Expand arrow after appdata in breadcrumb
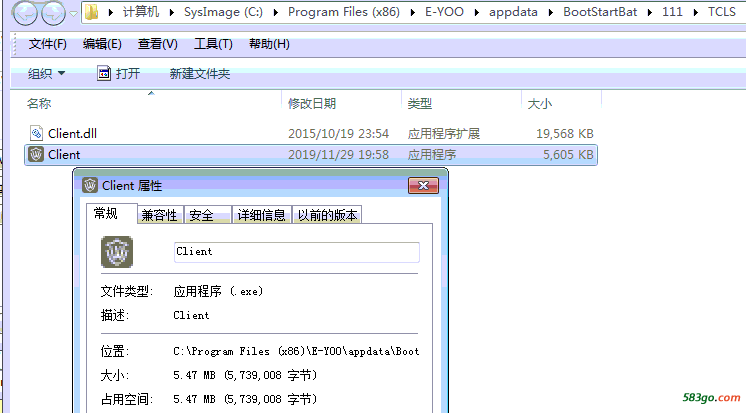The image size is (746, 413). (x=550, y=12)
